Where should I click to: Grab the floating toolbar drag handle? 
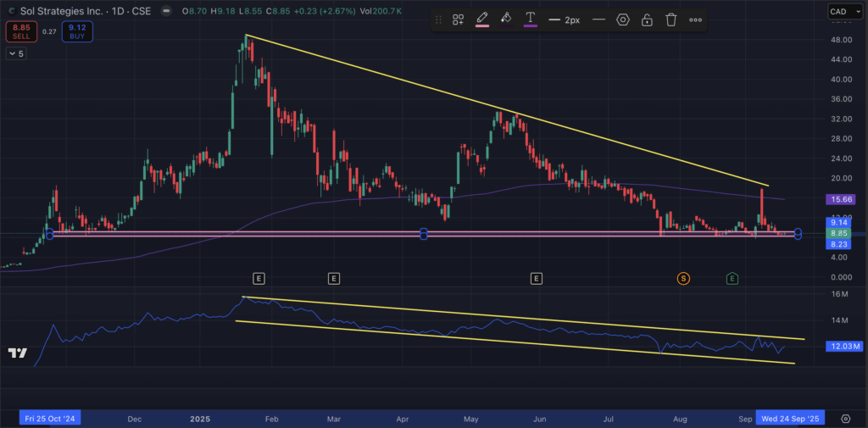(x=438, y=20)
